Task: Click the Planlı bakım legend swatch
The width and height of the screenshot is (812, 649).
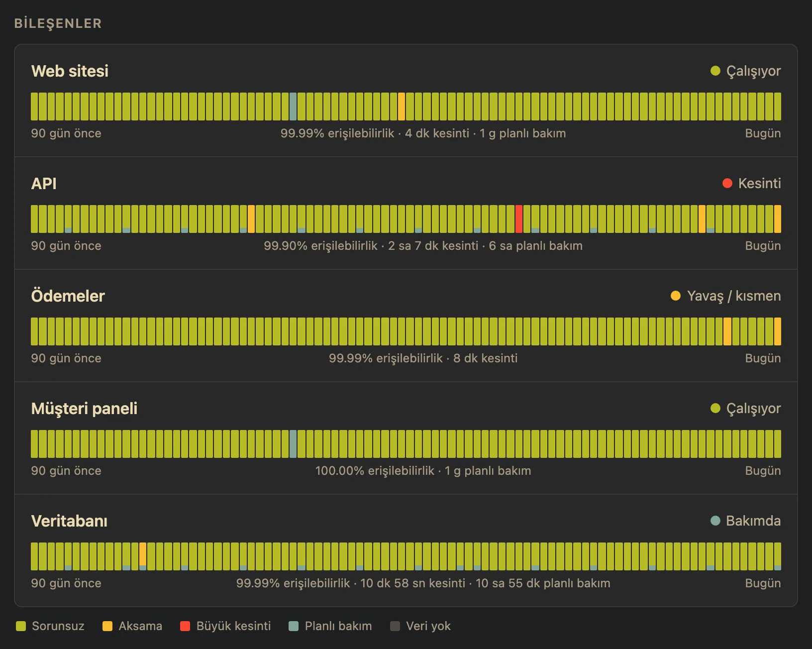Action: pyautogui.click(x=294, y=626)
